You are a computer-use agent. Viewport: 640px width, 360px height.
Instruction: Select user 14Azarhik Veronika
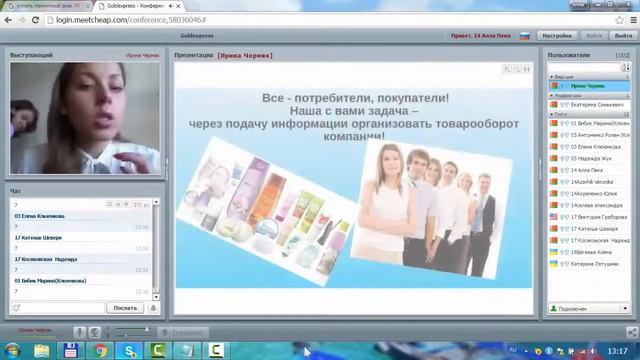tap(589, 182)
